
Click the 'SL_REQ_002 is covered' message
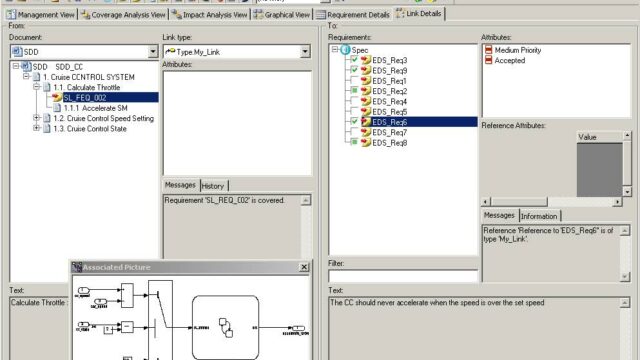click(x=224, y=200)
